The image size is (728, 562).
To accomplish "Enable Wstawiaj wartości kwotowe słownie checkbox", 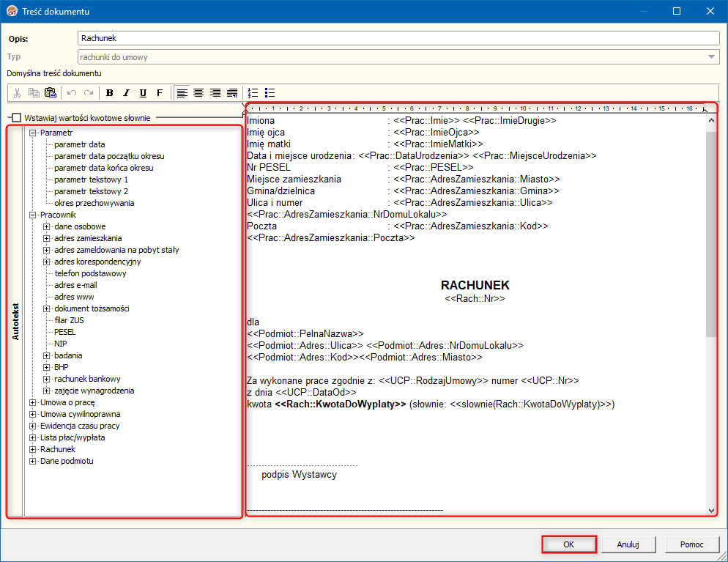I will (x=17, y=117).
